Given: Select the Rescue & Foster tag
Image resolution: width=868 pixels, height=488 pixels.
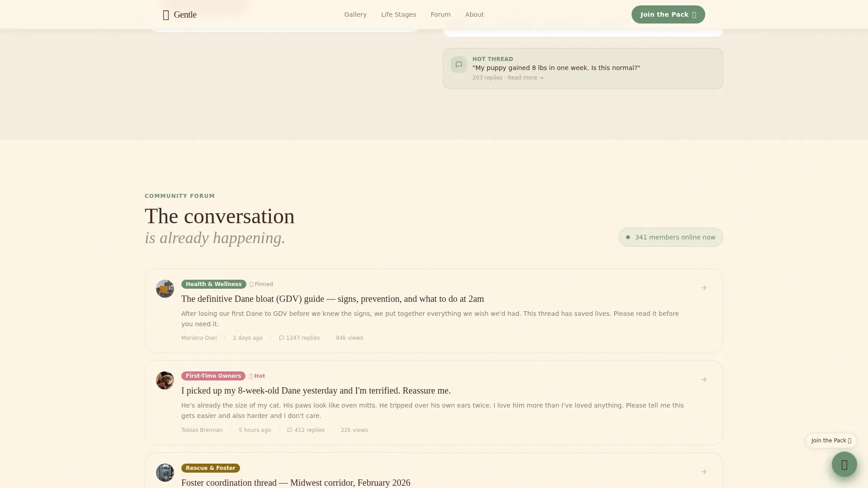Looking at the screenshot, I should 210,468.
